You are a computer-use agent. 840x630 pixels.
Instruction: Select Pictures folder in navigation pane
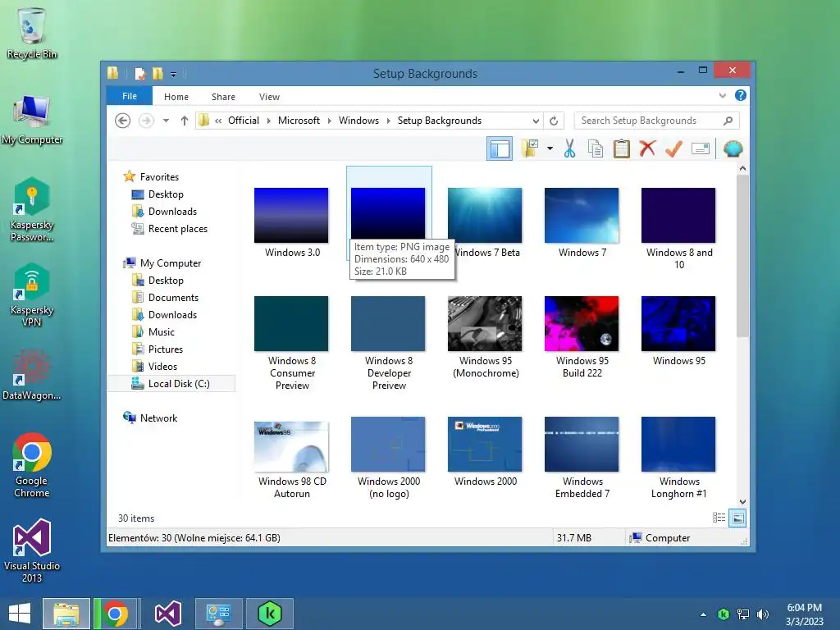[x=165, y=349]
